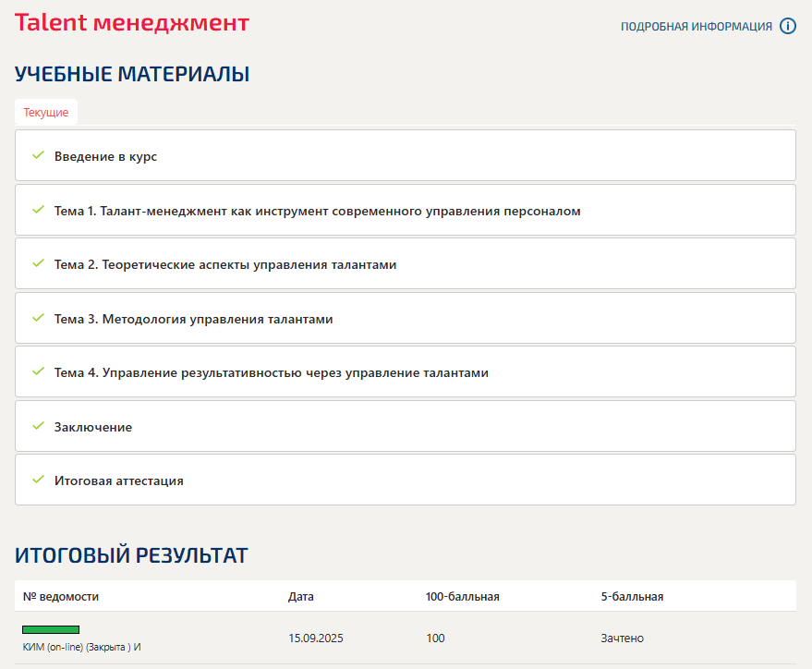The height and width of the screenshot is (669, 812).
Task: Select the Текущие tab
Action: pos(46,112)
